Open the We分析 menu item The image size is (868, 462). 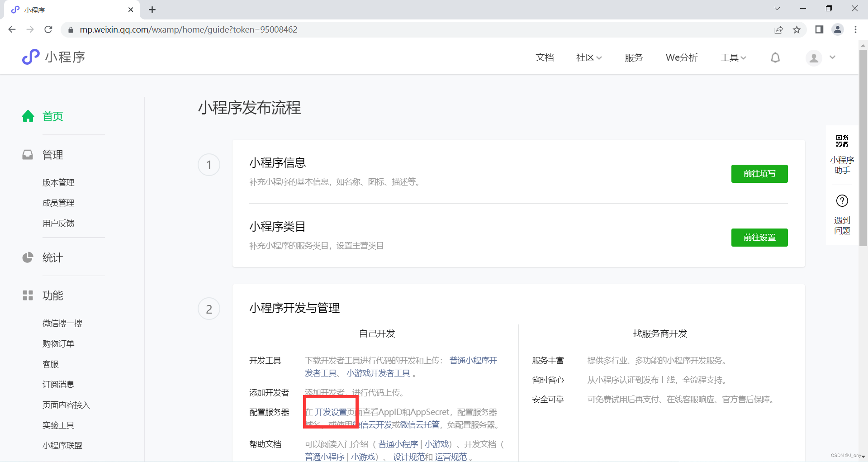(x=682, y=57)
